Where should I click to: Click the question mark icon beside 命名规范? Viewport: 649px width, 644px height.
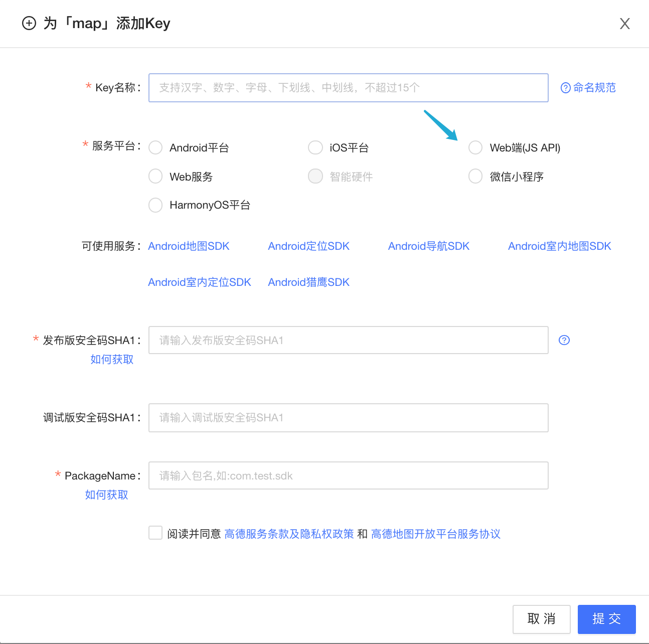coord(565,87)
